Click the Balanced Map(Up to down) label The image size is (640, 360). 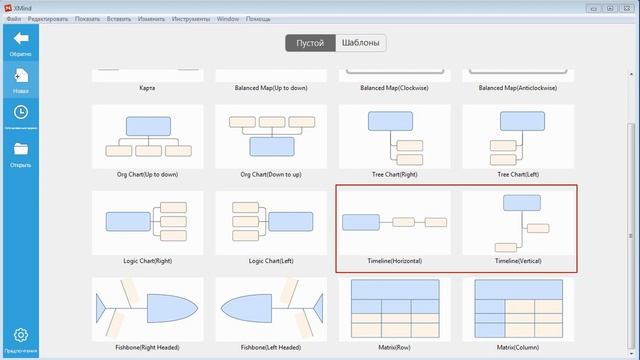pyautogui.click(x=271, y=88)
